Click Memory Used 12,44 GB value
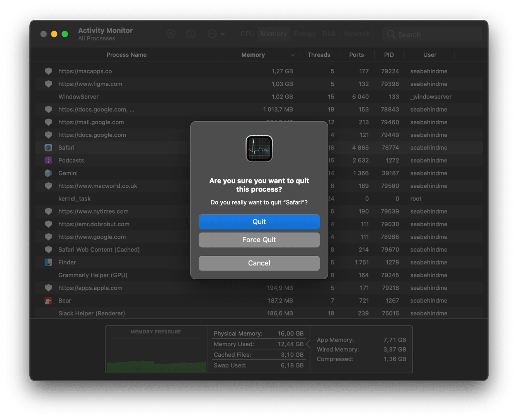 click(290, 344)
